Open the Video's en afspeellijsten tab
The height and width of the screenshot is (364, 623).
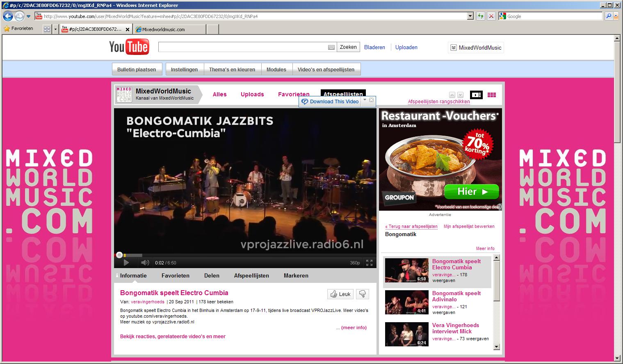point(326,69)
